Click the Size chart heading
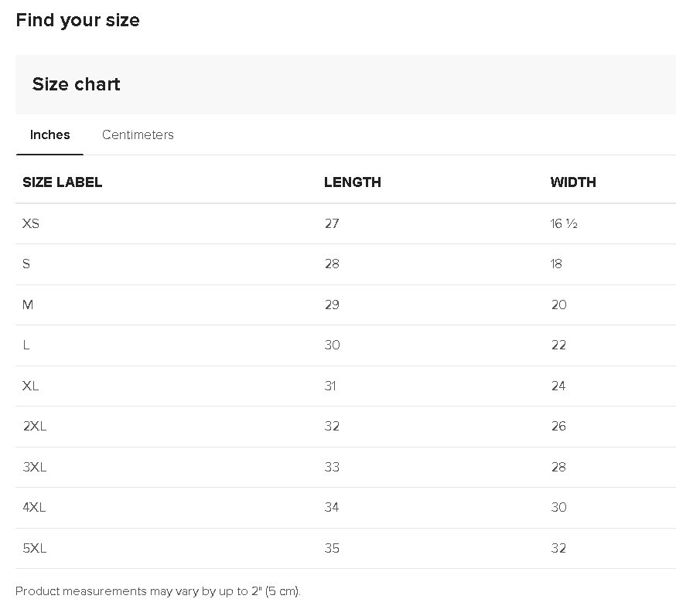This screenshot has height=616, width=676. click(76, 84)
